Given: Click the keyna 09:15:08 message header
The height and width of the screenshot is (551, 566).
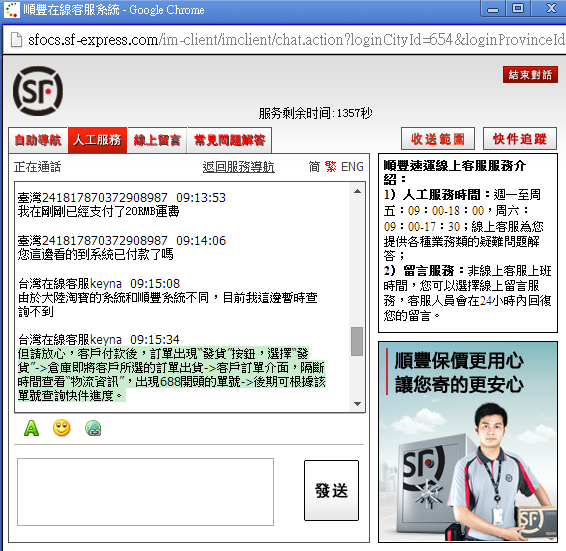Looking at the screenshot, I should [99, 283].
